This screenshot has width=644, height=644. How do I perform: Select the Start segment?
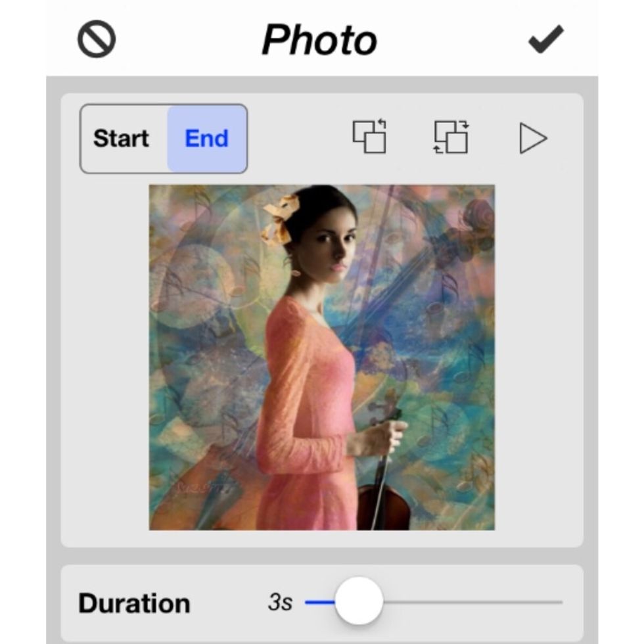tap(122, 139)
